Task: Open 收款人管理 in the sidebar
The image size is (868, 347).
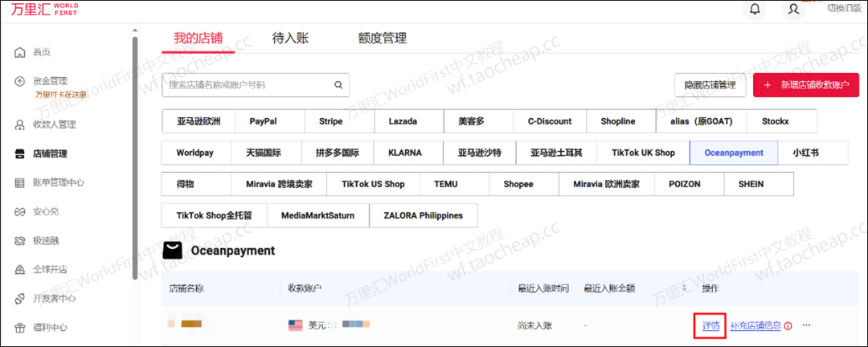Action: tap(55, 125)
